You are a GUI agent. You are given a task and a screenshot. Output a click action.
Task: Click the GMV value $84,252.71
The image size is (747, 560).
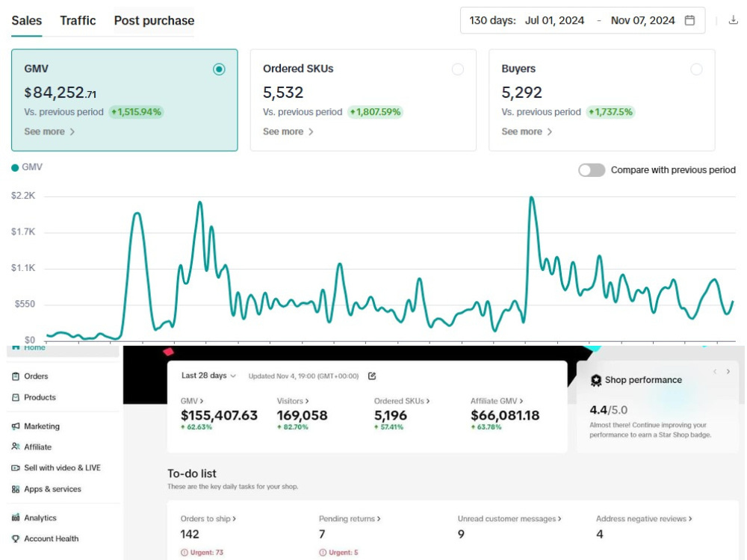click(60, 93)
